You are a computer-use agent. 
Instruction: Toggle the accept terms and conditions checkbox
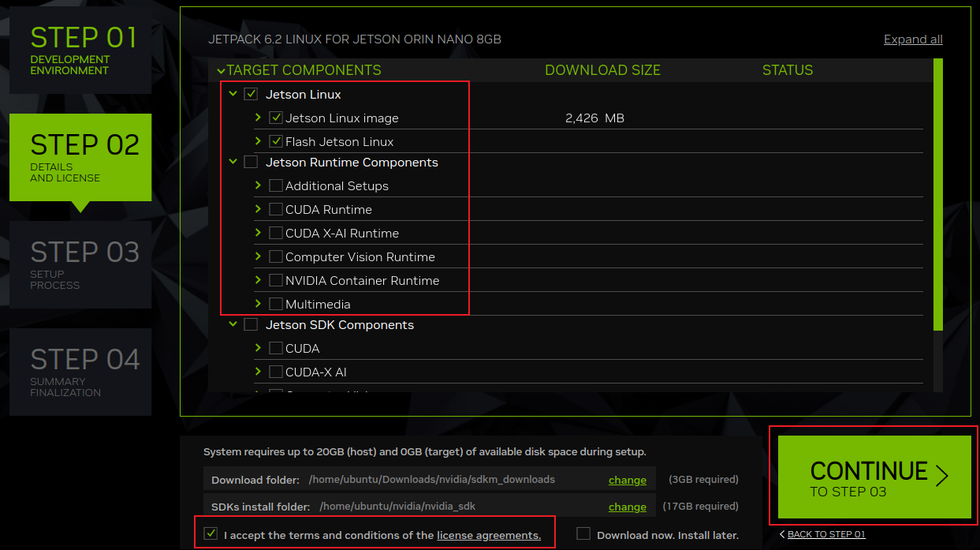point(211,533)
